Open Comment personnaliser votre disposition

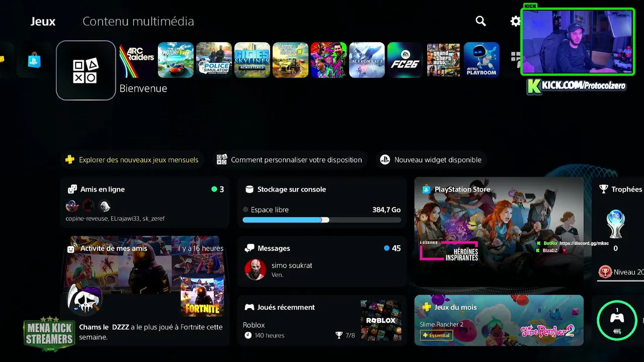coord(289,160)
